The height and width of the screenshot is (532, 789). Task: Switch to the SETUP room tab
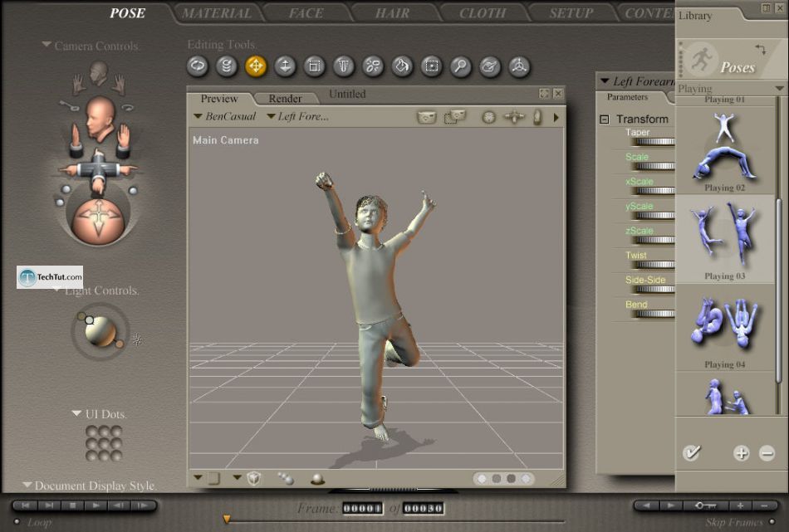point(571,13)
